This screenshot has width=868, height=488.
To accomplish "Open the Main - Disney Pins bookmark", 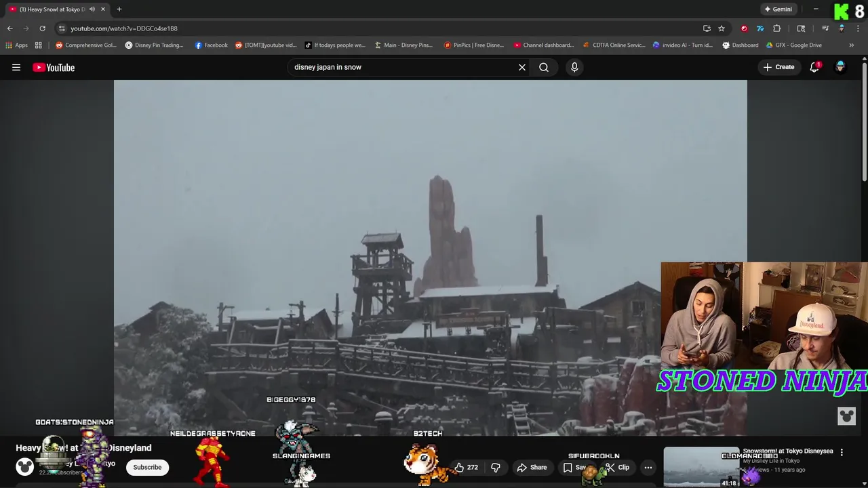I will [403, 45].
